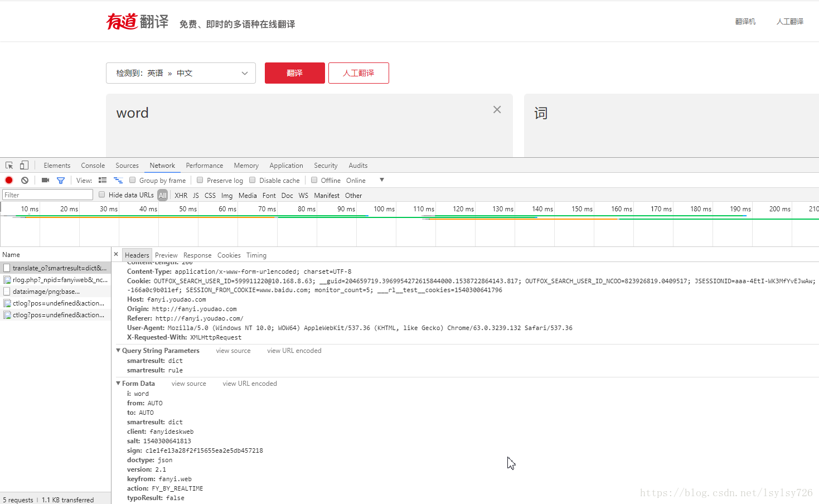The height and width of the screenshot is (504, 819).
Task: Open the Elements tab
Action: 57,166
